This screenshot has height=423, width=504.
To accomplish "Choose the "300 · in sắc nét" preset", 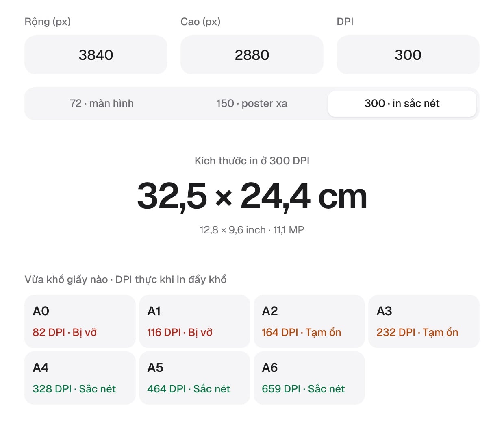I will coord(402,104).
